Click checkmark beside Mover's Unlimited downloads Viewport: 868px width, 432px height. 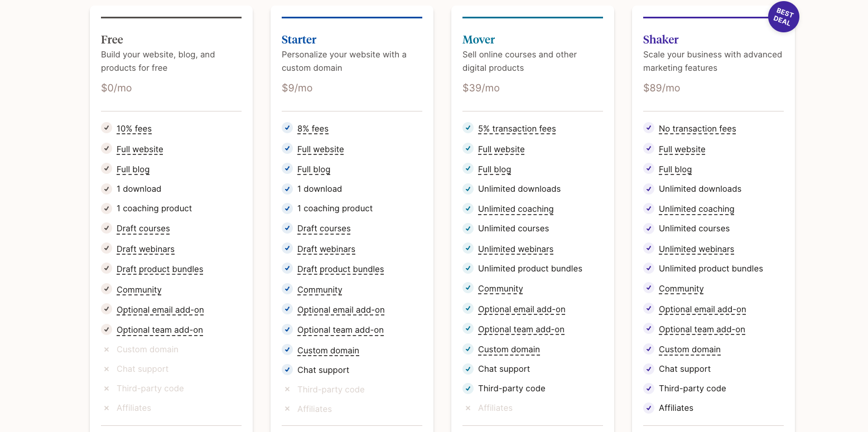468,189
